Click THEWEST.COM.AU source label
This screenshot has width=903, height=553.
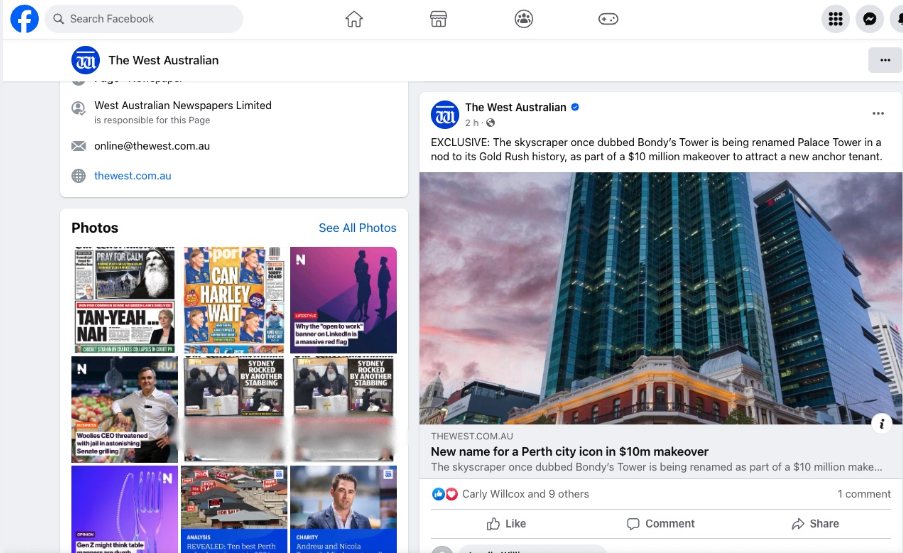pyautogui.click(x=472, y=437)
